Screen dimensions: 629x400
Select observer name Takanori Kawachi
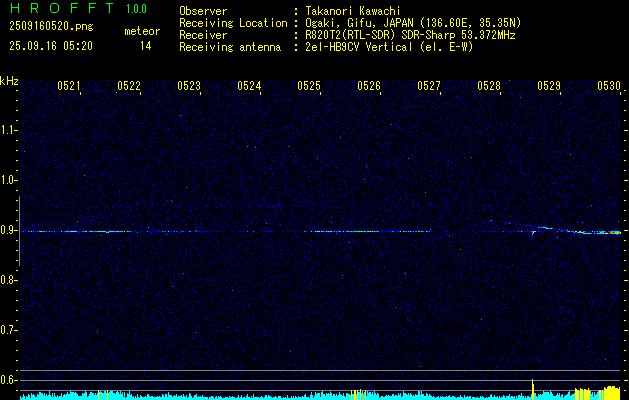click(353, 11)
